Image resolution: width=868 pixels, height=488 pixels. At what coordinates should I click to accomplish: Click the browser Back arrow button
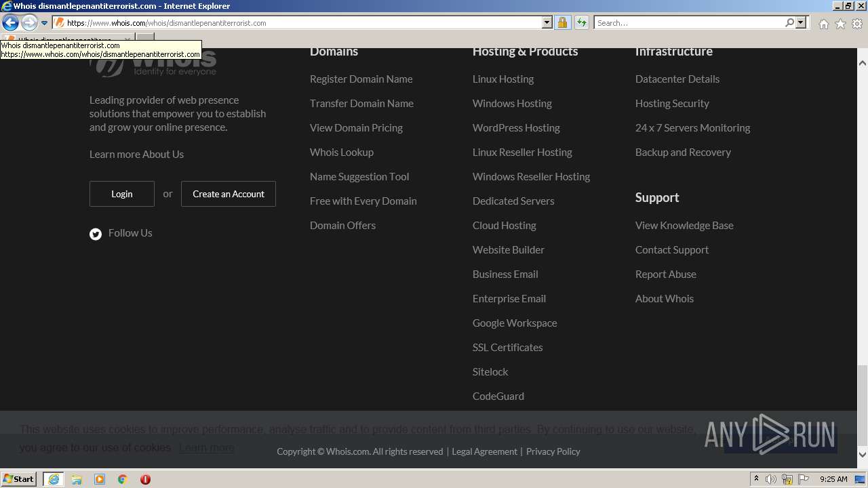point(10,23)
